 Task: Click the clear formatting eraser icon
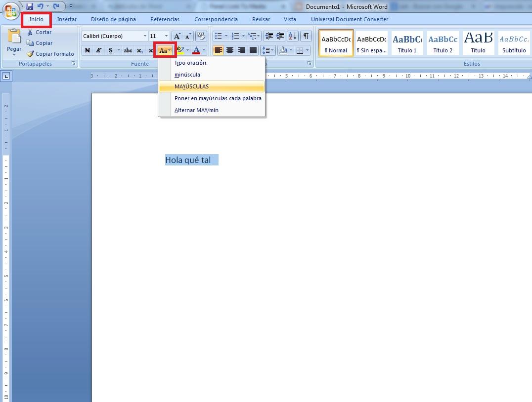pos(201,36)
